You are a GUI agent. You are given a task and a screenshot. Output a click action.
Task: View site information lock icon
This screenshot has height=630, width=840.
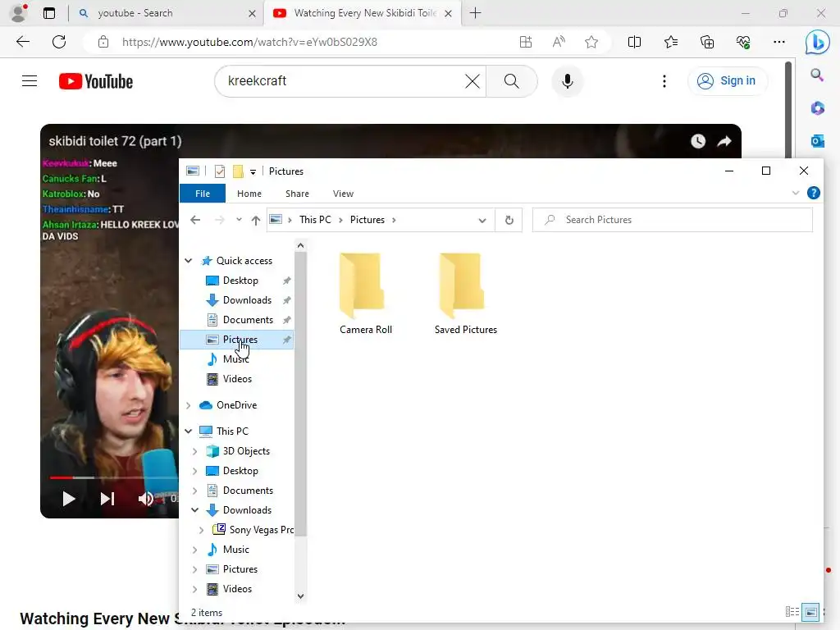103,42
